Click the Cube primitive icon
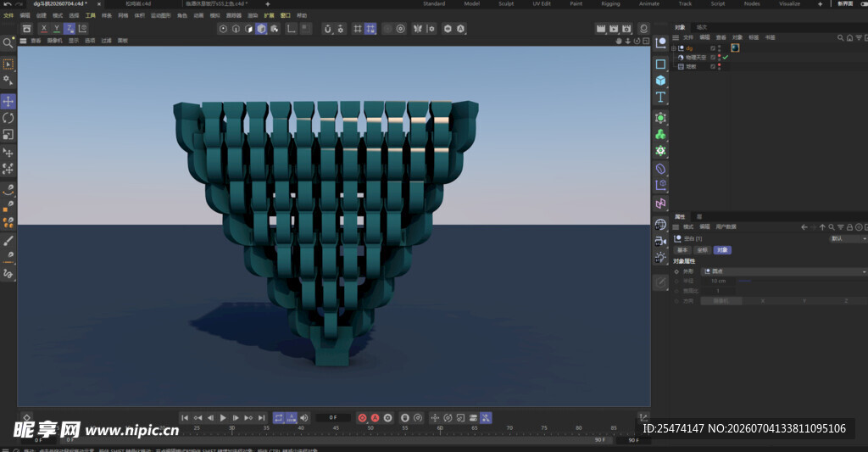The width and height of the screenshot is (868, 452). [x=660, y=81]
